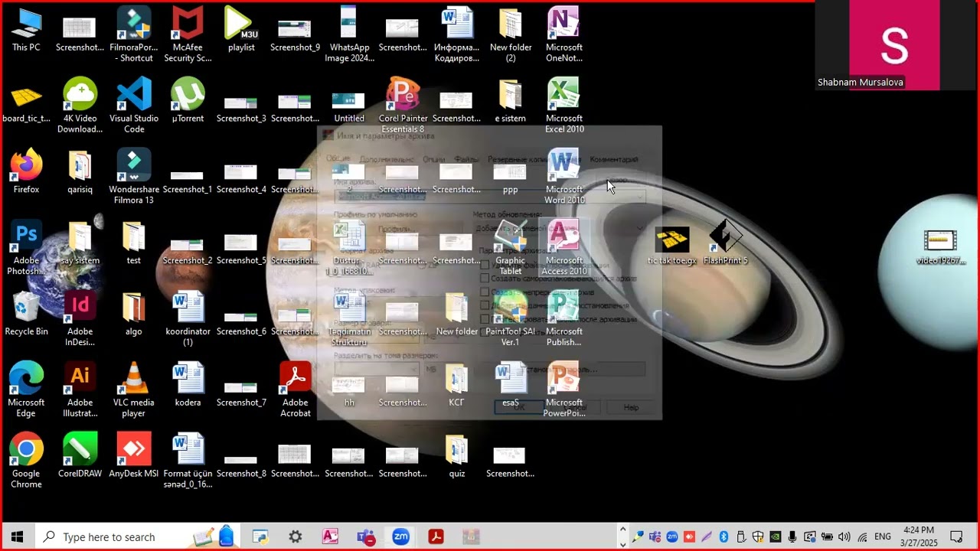Launch the CorelDRAW desktop shortcut
Image resolution: width=980 pixels, height=551 pixels.
(80, 456)
